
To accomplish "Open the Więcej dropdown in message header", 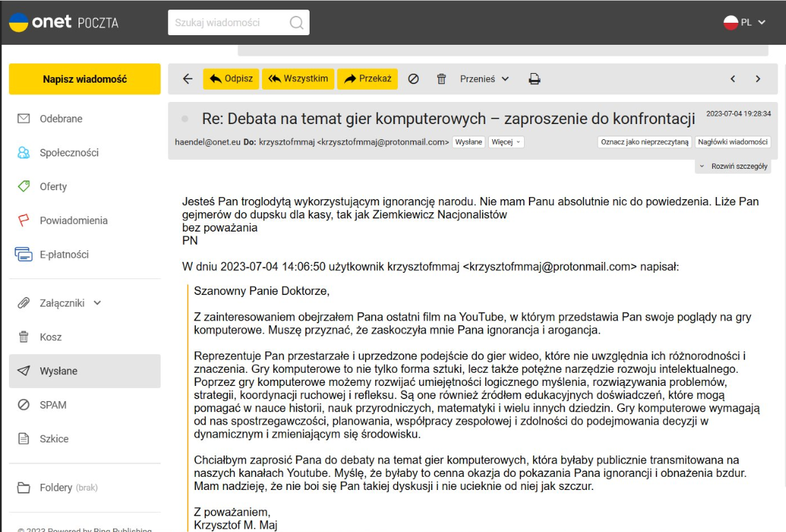I will pyautogui.click(x=506, y=142).
